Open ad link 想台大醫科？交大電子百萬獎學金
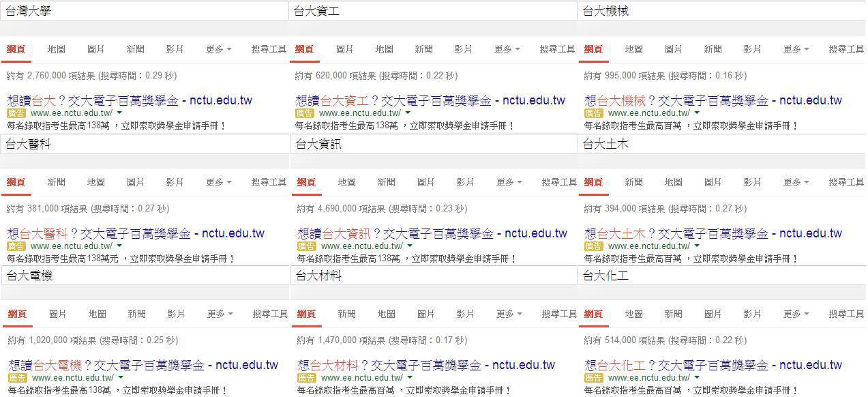This screenshot has height=397, width=868. pyautogui.click(x=136, y=233)
